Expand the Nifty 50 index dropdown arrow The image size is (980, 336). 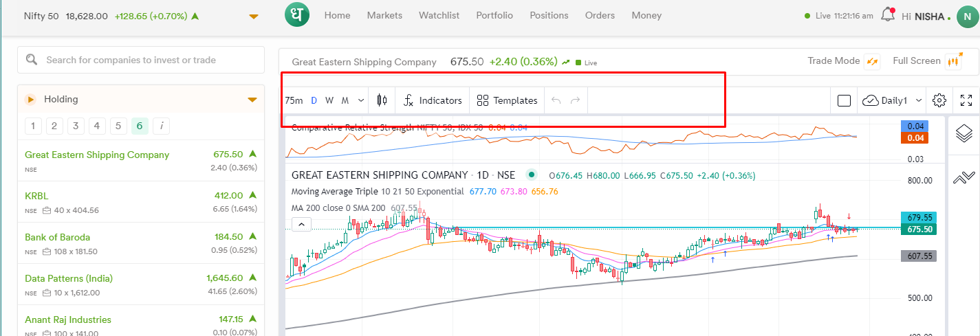pyautogui.click(x=254, y=16)
